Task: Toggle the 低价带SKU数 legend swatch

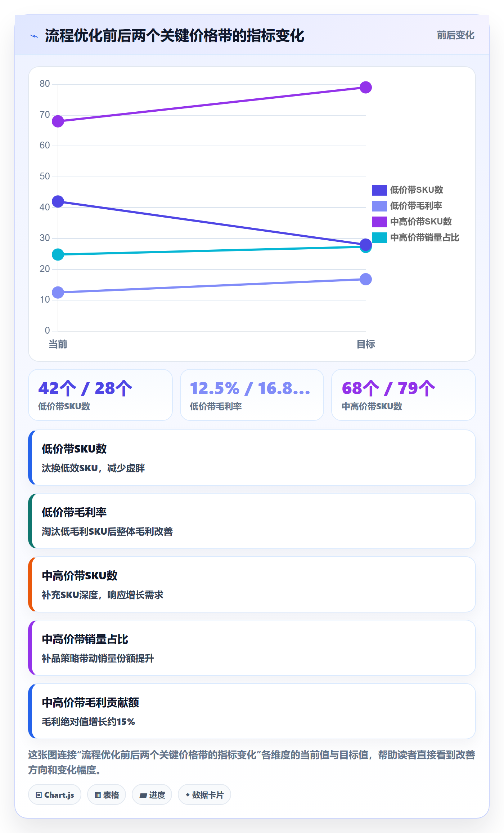Action: pos(379,190)
